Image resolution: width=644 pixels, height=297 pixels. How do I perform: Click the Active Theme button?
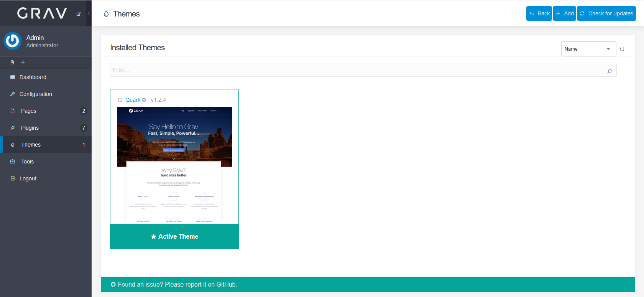174,236
